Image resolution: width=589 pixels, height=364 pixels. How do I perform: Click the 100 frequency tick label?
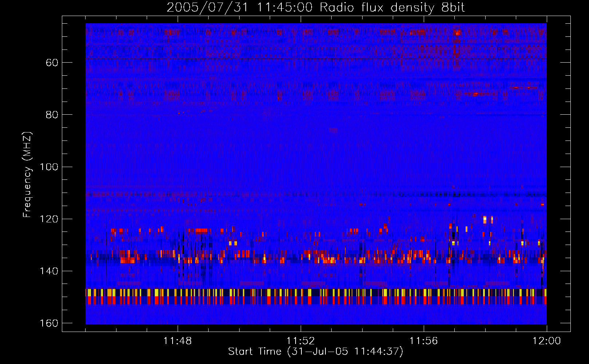tap(49, 167)
